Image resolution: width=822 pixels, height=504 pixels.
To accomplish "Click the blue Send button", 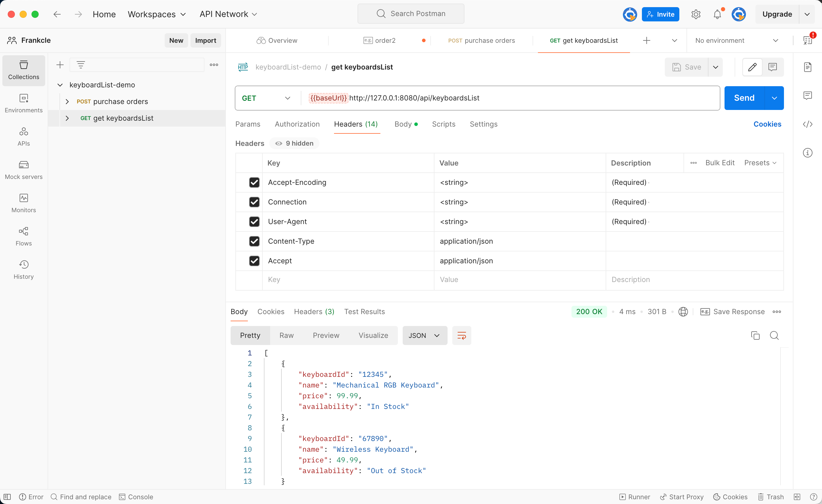I will coord(744,98).
